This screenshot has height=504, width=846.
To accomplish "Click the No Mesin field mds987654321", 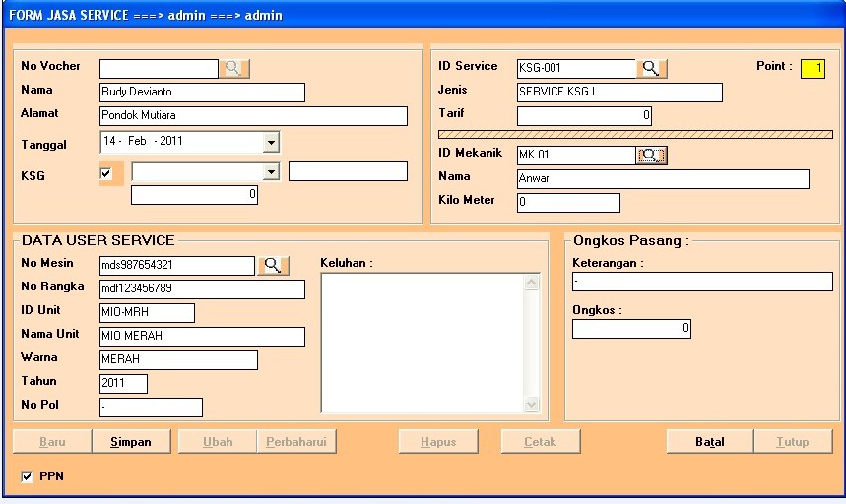I will [x=177, y=265].
